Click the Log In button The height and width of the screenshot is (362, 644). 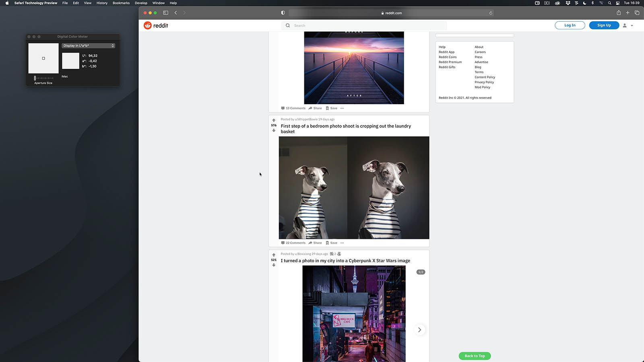570,25
